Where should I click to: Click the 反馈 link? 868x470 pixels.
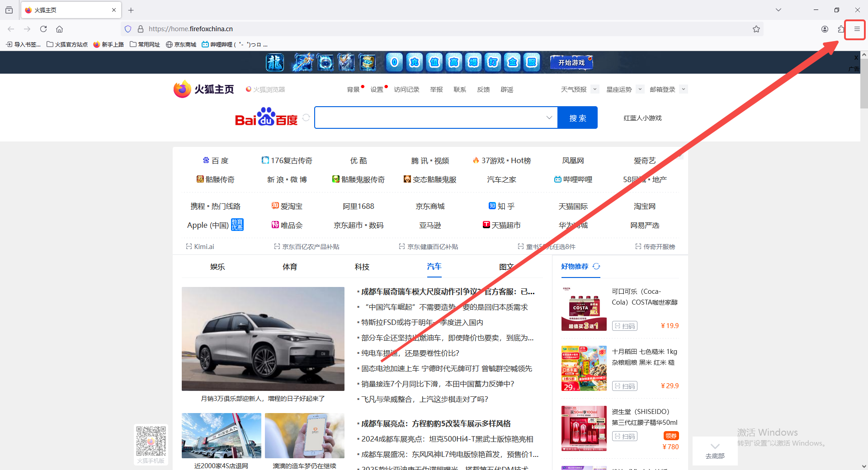tap(483, 89)
